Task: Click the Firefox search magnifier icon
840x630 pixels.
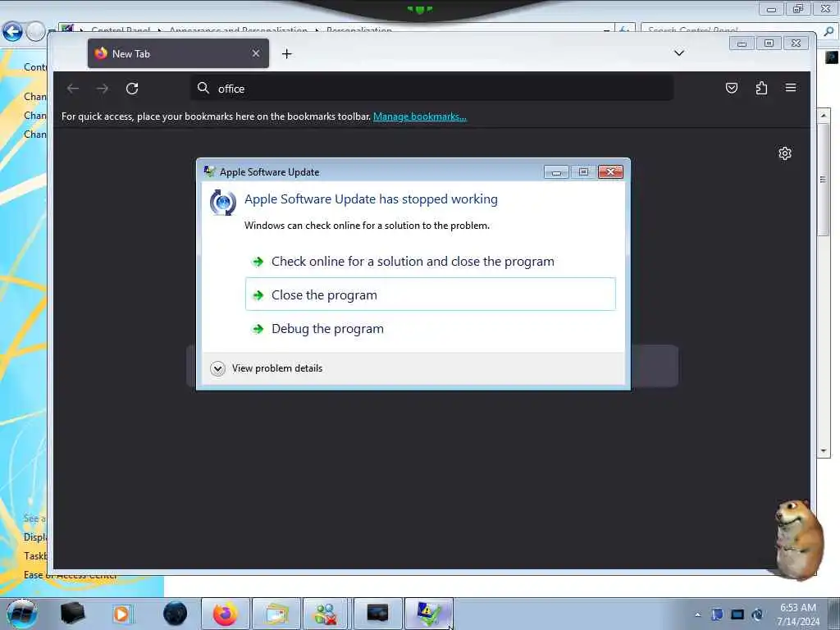Action: (x=203, y=88)
